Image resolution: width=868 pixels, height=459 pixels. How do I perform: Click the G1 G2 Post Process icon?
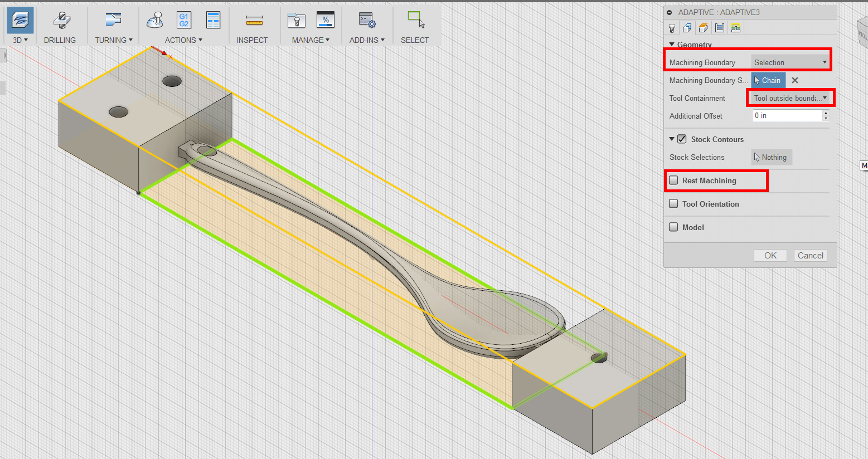[x=184, y=21]
